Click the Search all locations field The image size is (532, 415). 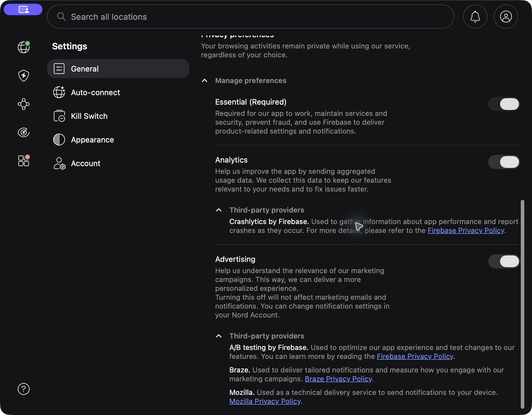click(x=251, y=17)
